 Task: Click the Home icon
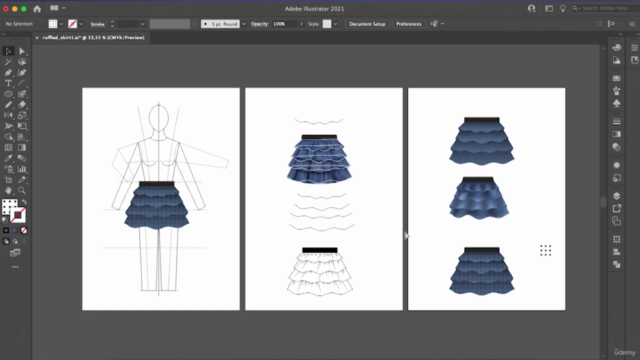(x=37, y=9)
